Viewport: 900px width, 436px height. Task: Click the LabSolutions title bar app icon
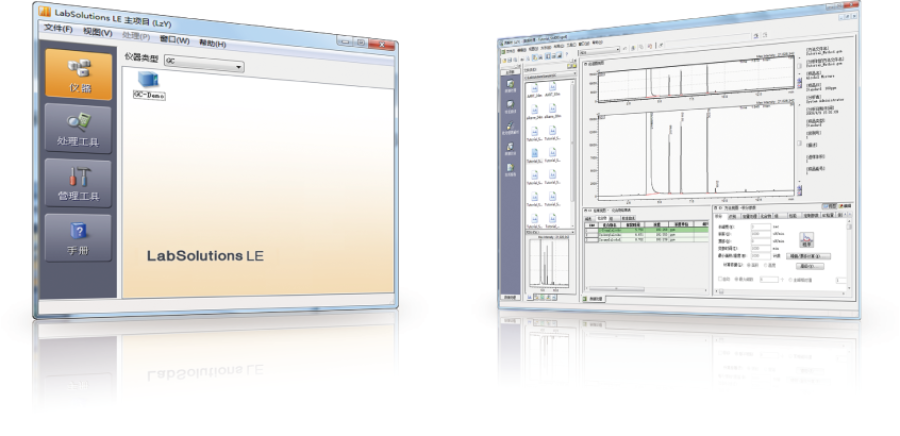point(45,10)
